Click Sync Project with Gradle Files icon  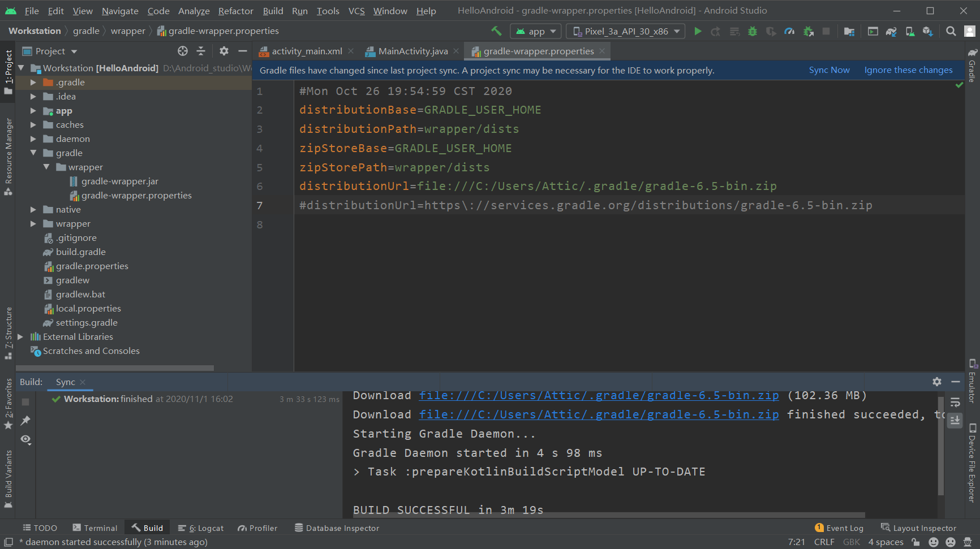tap(891, 31)
